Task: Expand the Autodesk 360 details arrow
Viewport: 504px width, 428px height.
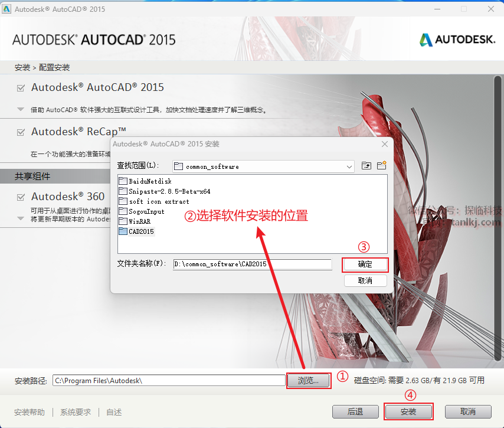Action: point(21,218)
